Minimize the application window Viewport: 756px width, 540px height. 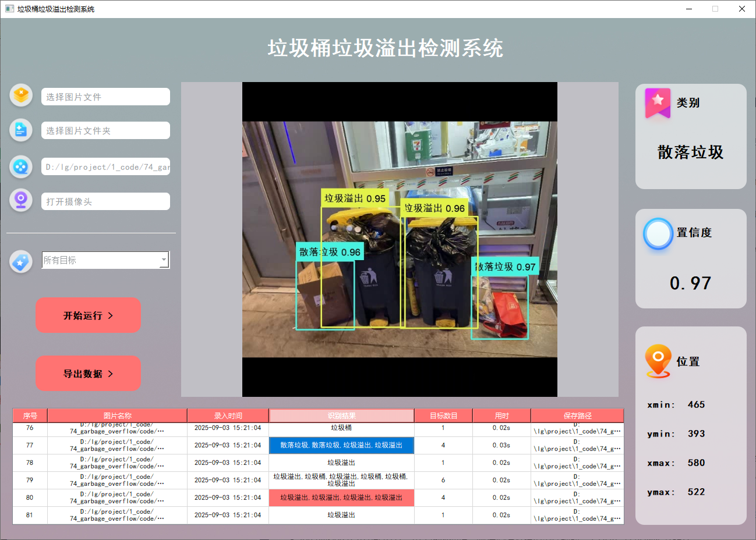[689, 9]
